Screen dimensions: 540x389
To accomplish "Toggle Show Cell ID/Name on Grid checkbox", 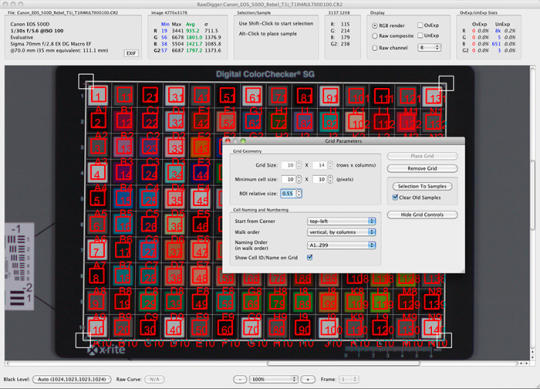I will tap(310, 257).
